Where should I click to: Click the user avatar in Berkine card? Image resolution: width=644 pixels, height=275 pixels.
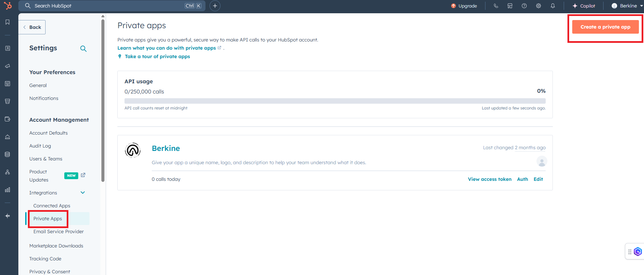tap(542, 161)
